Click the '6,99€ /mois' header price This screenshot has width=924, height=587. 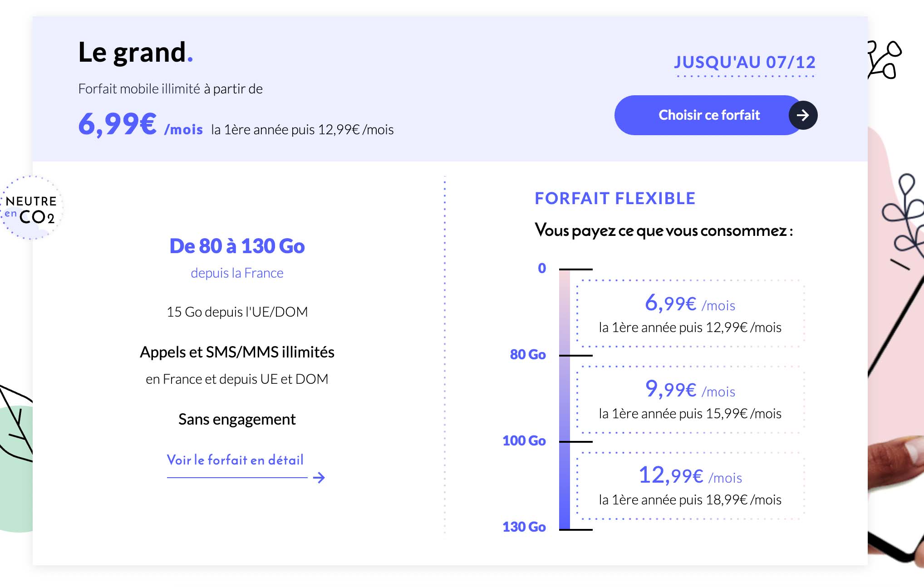[140, 124]
